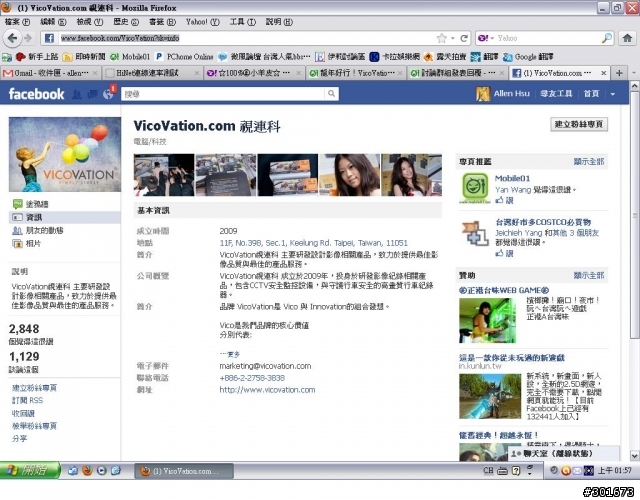The width and height of the screenshot is (640, 500).
Task: Click the language bar CH indicator
Action: point(488,470)
